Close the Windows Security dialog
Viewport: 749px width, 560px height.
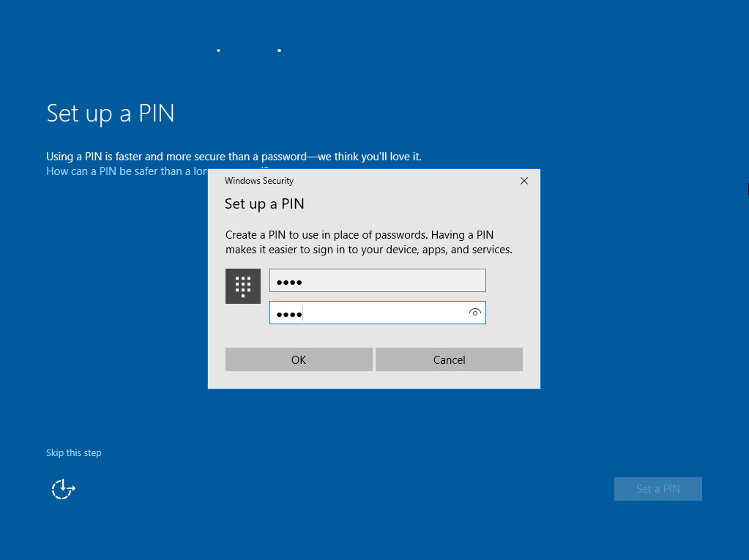524,181
